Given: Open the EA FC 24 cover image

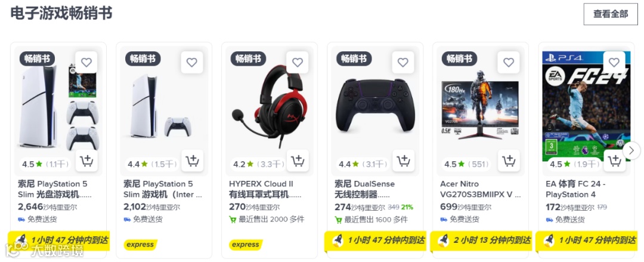Looking at the screenshot, I should pos(586,106).
